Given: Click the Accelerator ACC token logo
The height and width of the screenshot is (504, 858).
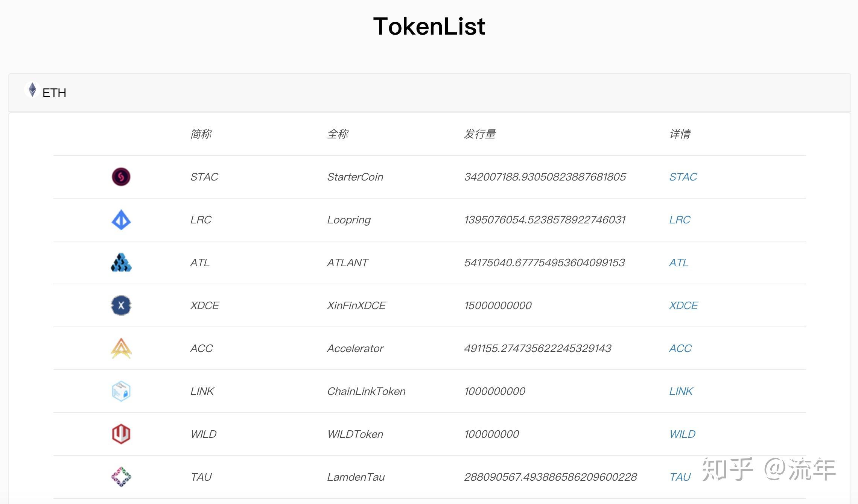Looking at the screenshot, I should (x=121, y=348).
